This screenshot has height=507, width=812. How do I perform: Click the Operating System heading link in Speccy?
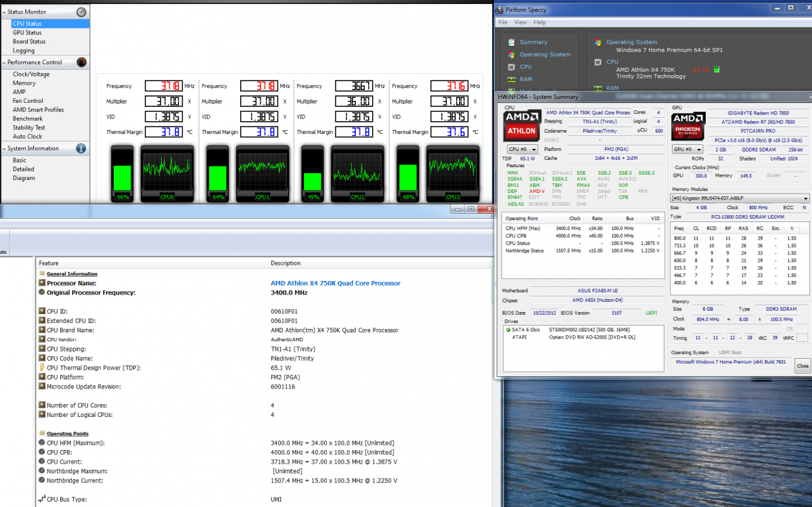[x=631, y=42]
